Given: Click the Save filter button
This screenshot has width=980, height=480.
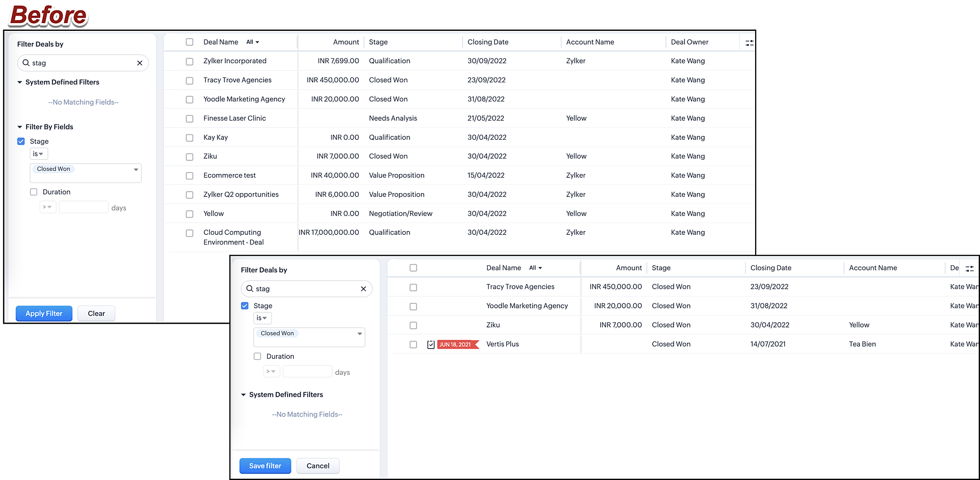Looking at the screenshot, I should (x=265, y=466).
